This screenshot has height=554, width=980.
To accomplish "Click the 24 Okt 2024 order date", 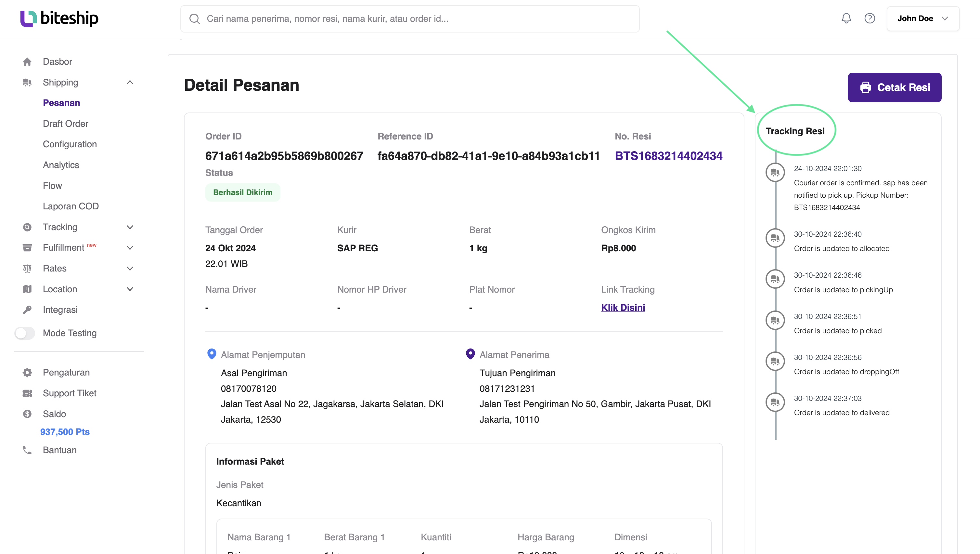I will 230,248.
